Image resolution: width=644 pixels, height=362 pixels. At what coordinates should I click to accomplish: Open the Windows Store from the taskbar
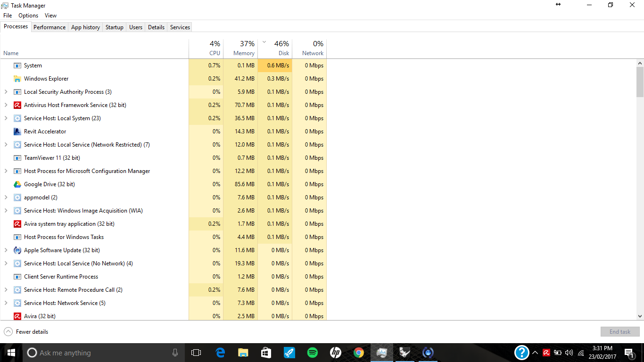(x=266, y=353)
